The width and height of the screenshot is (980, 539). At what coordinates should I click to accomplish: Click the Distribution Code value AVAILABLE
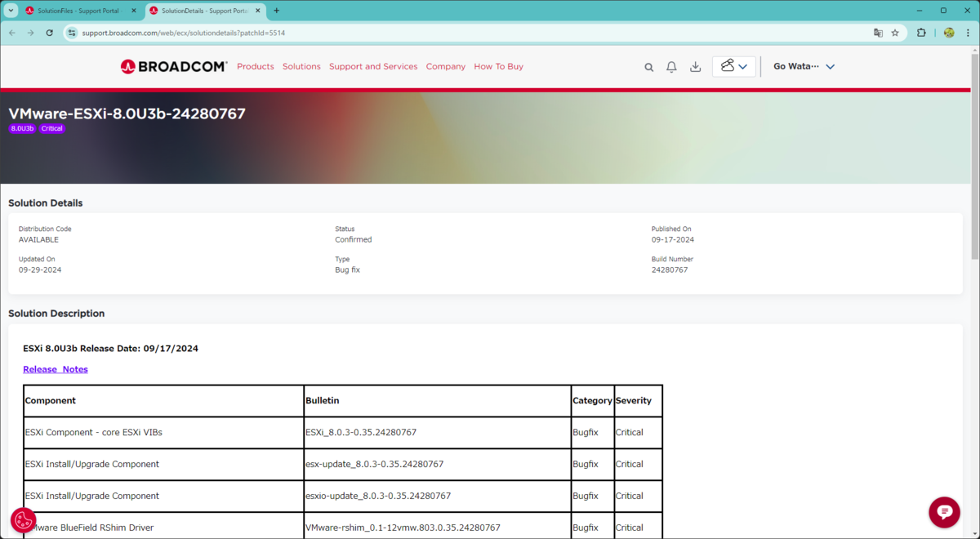38,239
